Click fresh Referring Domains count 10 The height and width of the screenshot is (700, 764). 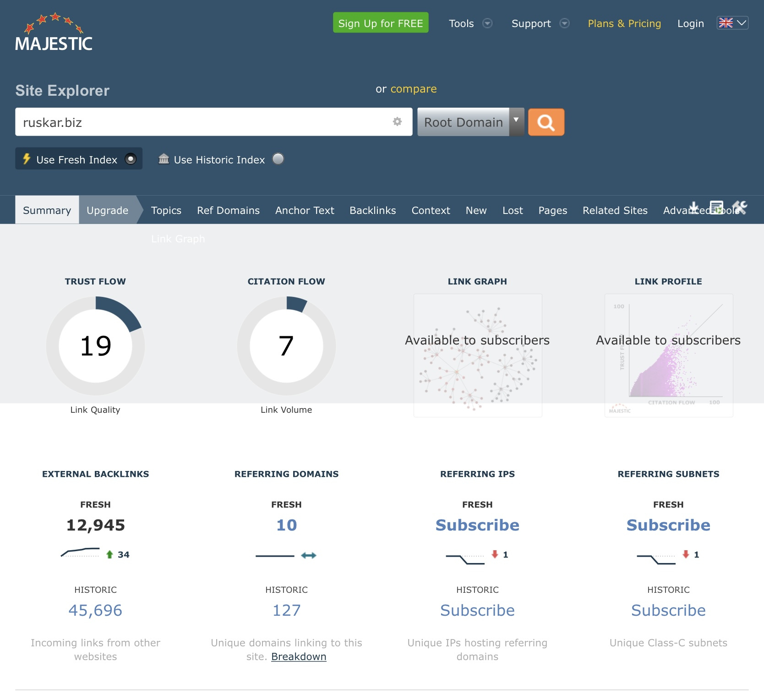(x=287, y=525)
